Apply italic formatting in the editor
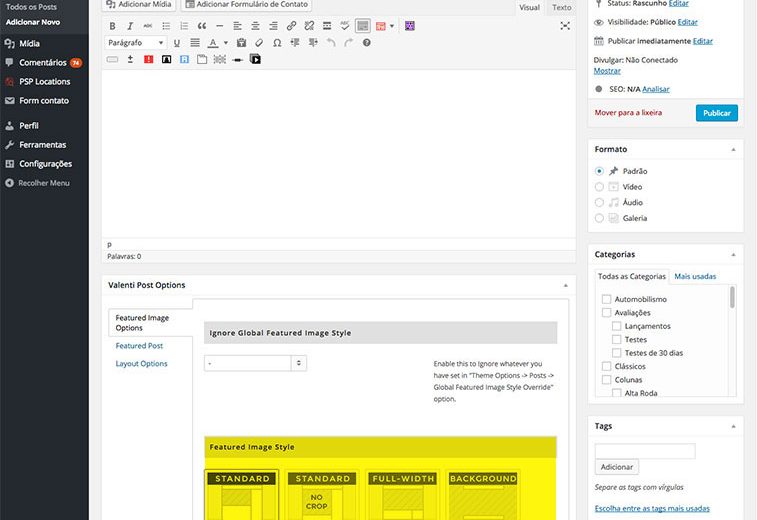 tap(130, 26)
